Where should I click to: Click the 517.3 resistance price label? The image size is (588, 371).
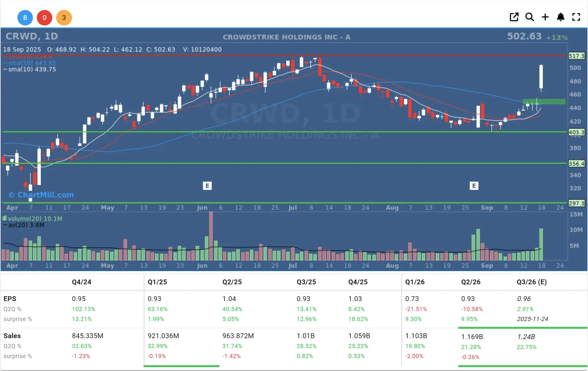click(576, 56)
